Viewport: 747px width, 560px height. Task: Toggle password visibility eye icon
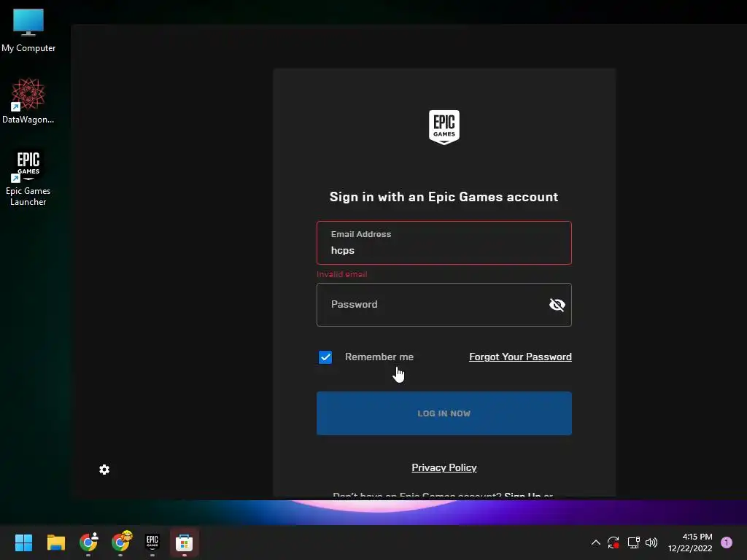557,305
